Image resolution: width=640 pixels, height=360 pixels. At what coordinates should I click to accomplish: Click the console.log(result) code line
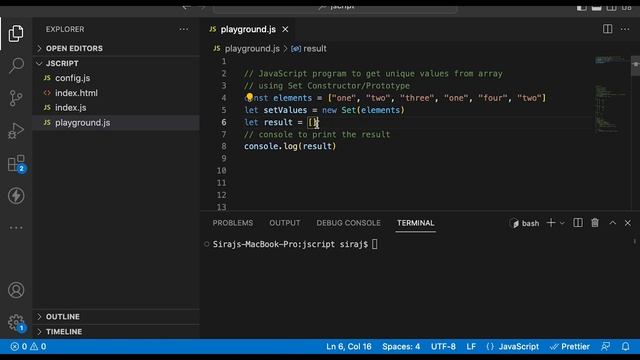pos(290,146)
